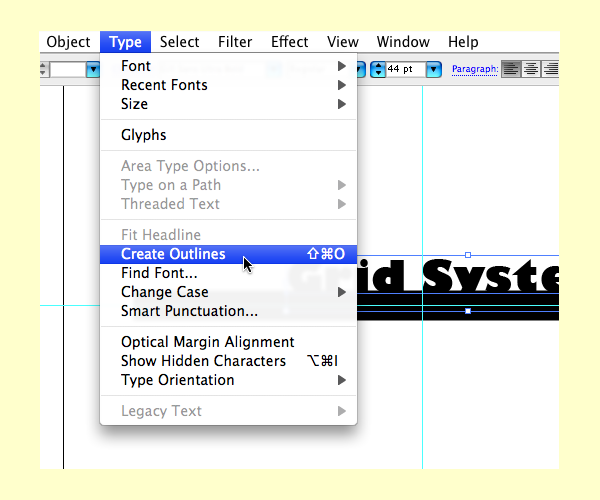Open the Select menu
The height and width of the screenshot is (500, 600).
click(180, 42)
